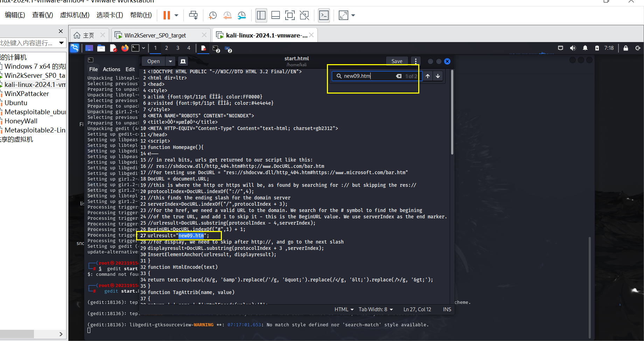644x341 pixels.
Task: Go to the previous search match arrow
Action: pos(428,76)
